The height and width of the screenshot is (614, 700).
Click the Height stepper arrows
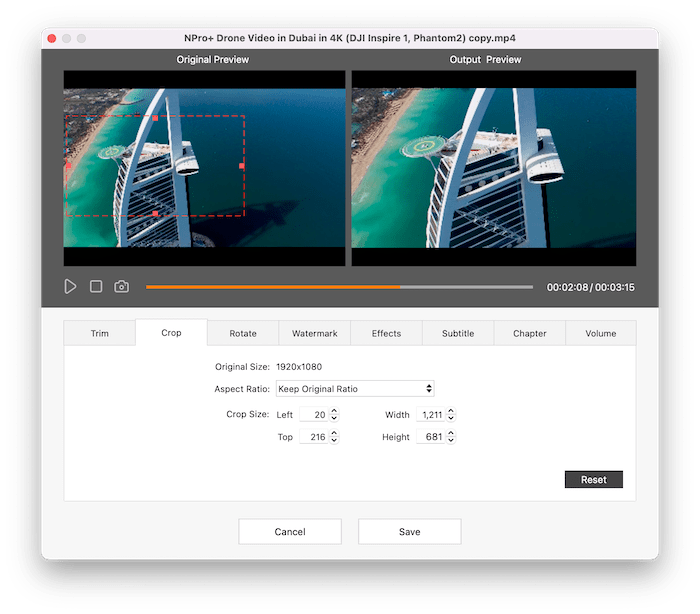coord(451,437)
